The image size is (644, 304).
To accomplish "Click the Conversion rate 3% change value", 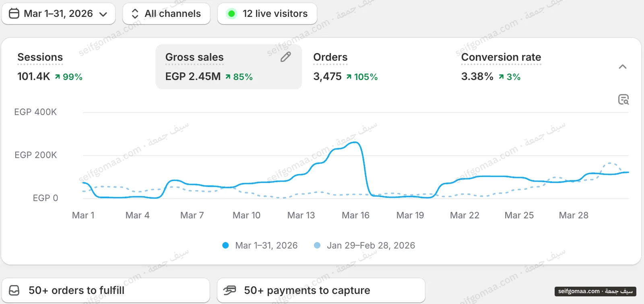I will click(x=514, y=77).
